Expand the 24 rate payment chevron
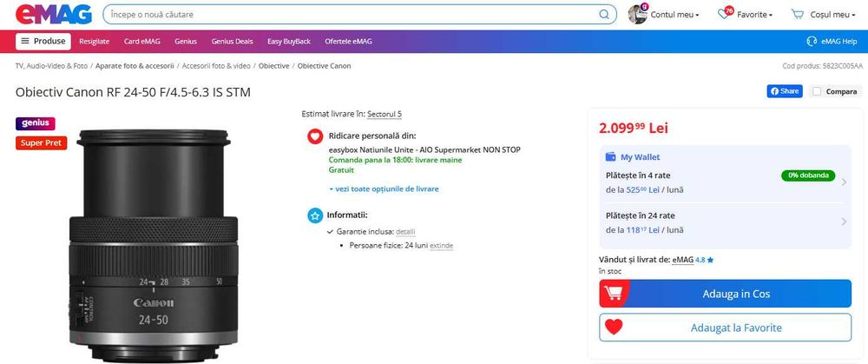The height and width of the screenshot is (364, 868). click(x=844, y=222)
